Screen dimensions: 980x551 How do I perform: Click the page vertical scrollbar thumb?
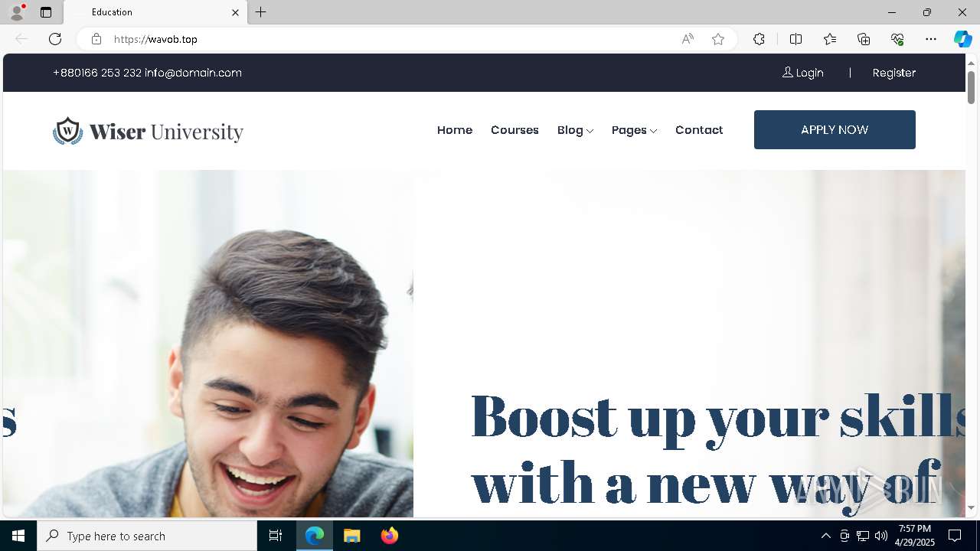tap(972, 87)
